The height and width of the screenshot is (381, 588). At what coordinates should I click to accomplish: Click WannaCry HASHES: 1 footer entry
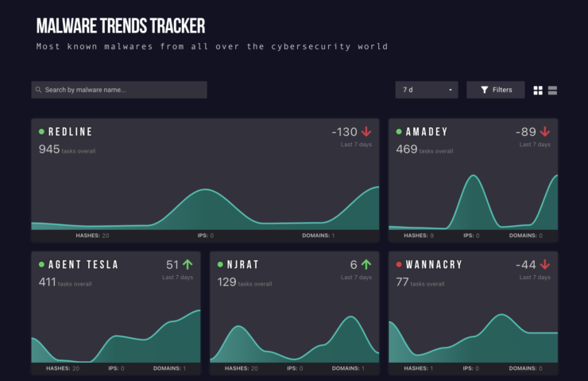419,368
